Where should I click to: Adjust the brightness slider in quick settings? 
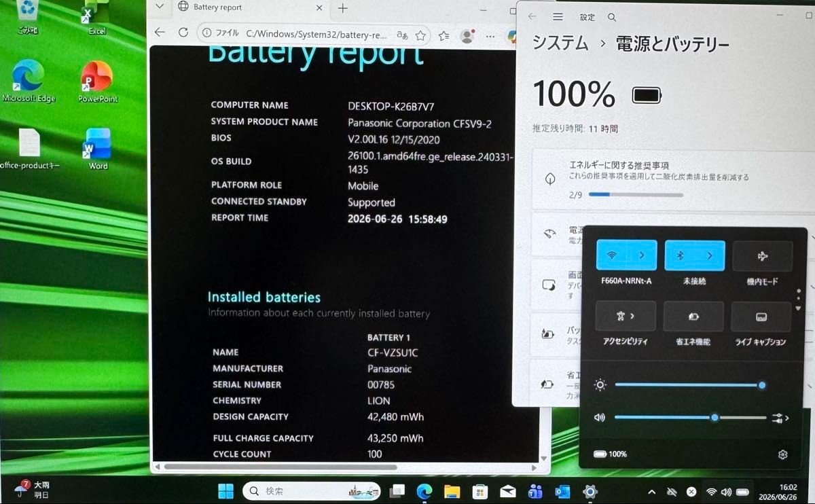coord(690,385)
